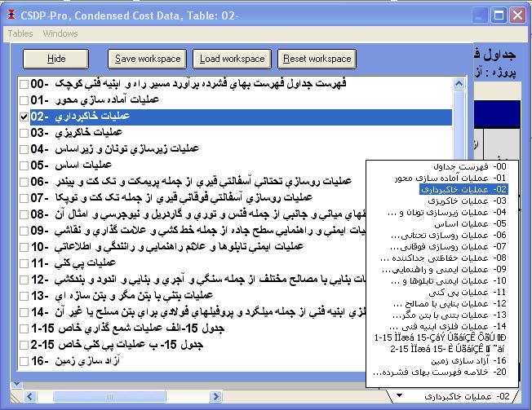Check the checkbox for table 16-
532x410 pixels.
click(x=24, y=361)
